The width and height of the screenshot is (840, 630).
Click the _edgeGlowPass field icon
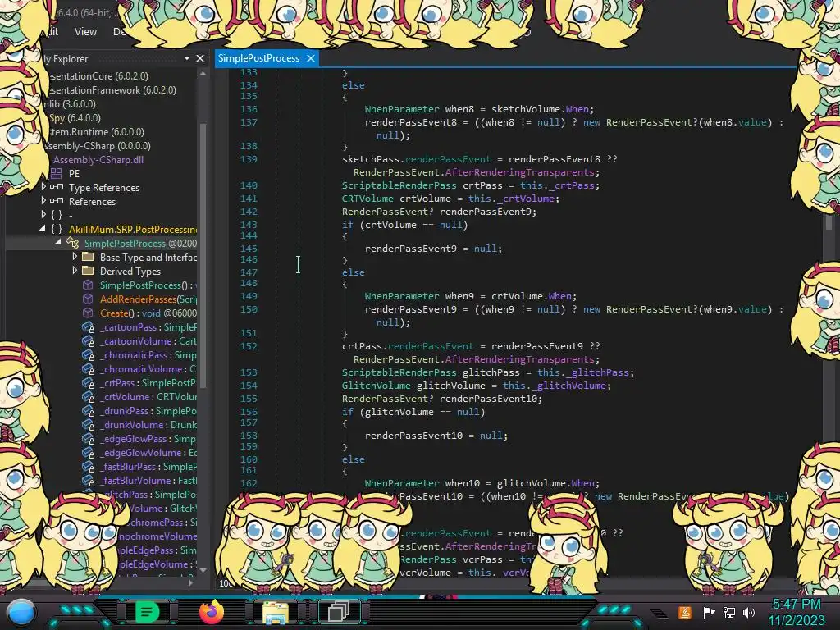coord(89,438)
